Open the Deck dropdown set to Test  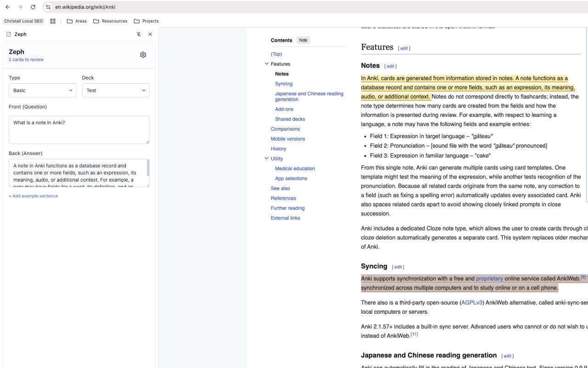pyautogui.click(x=116, y=91)
